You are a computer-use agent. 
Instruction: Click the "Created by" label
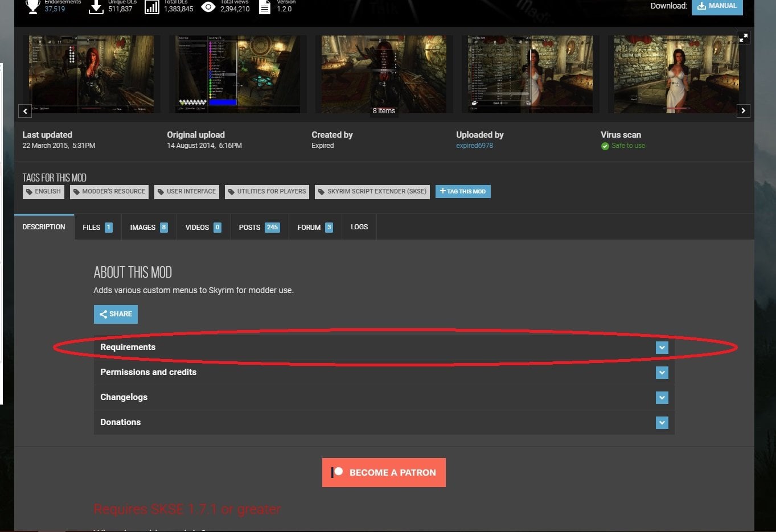332,135
